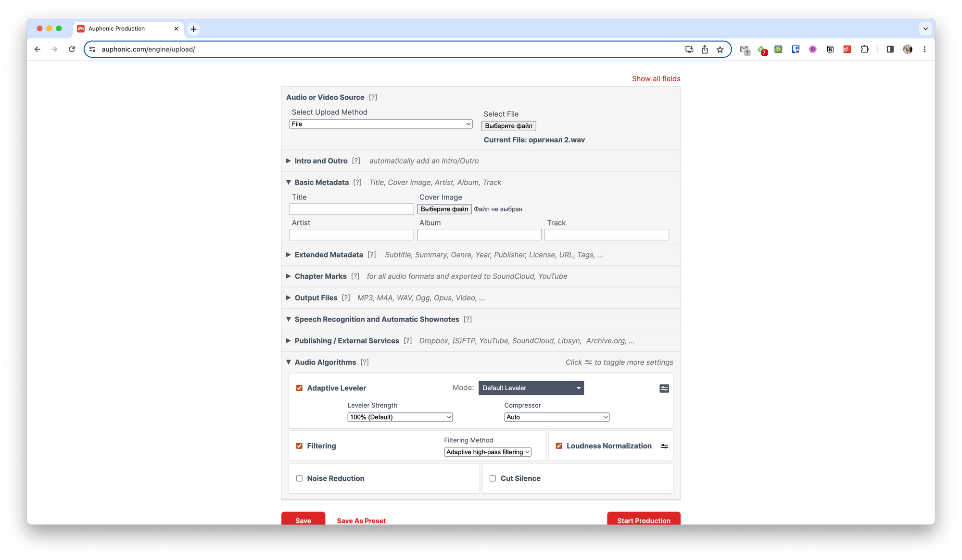
Task: Bookmark this page with star icon
Action: click(720, 50)
